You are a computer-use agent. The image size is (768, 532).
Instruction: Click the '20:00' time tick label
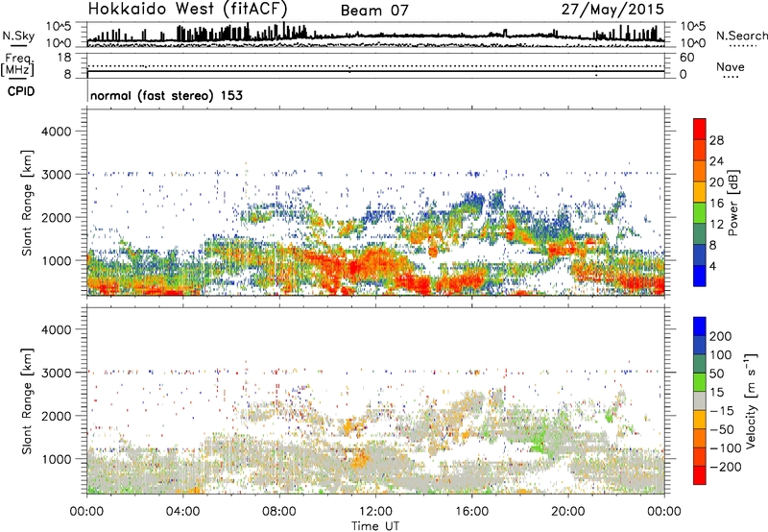pos(567,512)
